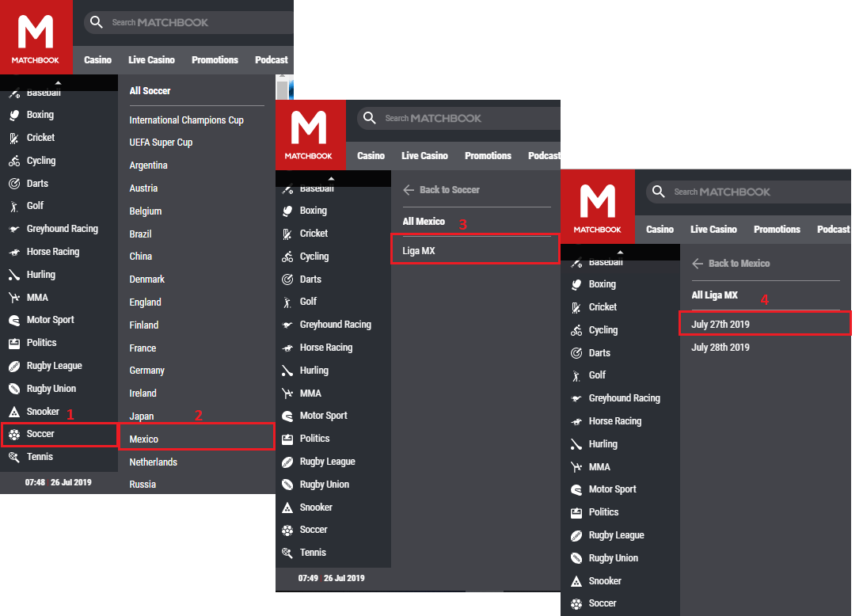Select Japan in soccer country list

pyautogui.click(x=142, y=416)
